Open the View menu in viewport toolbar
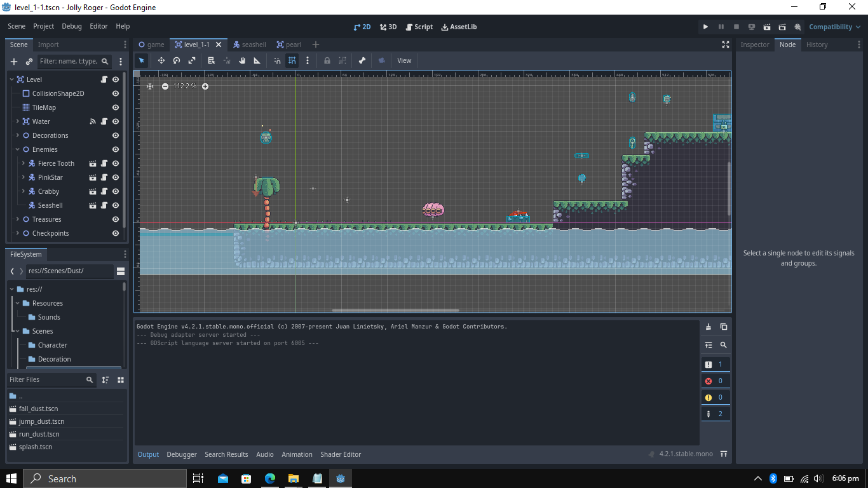868x488 pixels. (404, 60)
